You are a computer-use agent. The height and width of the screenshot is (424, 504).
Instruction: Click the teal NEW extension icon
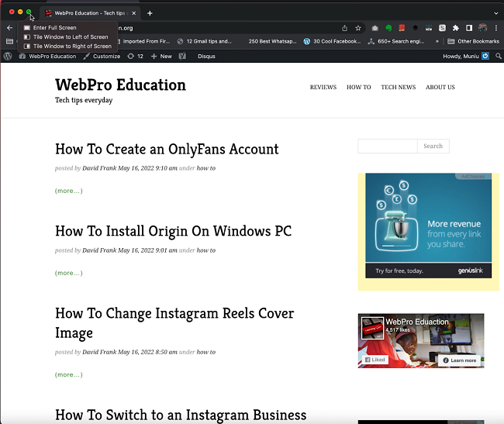tap(429, 28)
